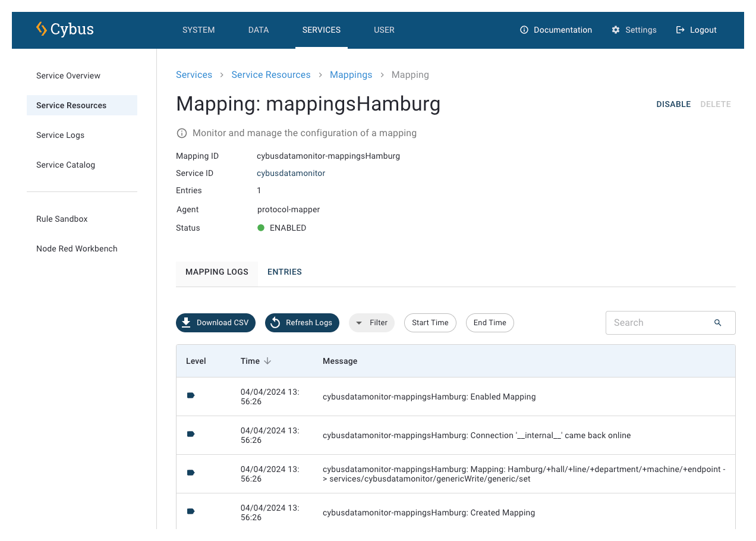756x541 pixels.
Task: Open Service Logs in the sidebar
Action: 60,135
